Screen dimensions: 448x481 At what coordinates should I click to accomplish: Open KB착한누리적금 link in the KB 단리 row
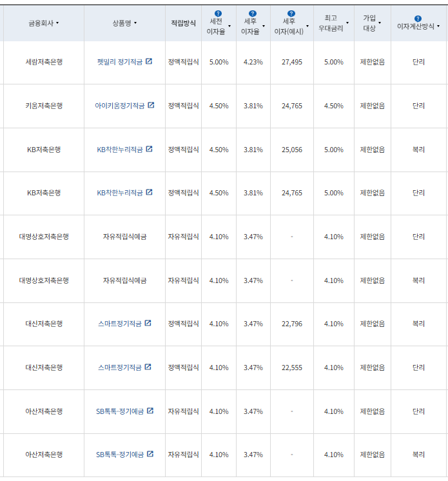(120, 193)
